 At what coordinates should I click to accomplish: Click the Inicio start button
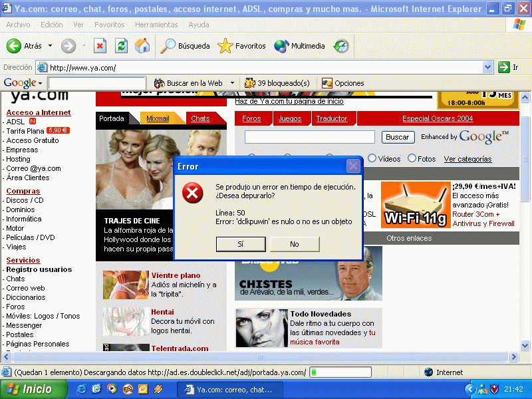tap(33, 389)
